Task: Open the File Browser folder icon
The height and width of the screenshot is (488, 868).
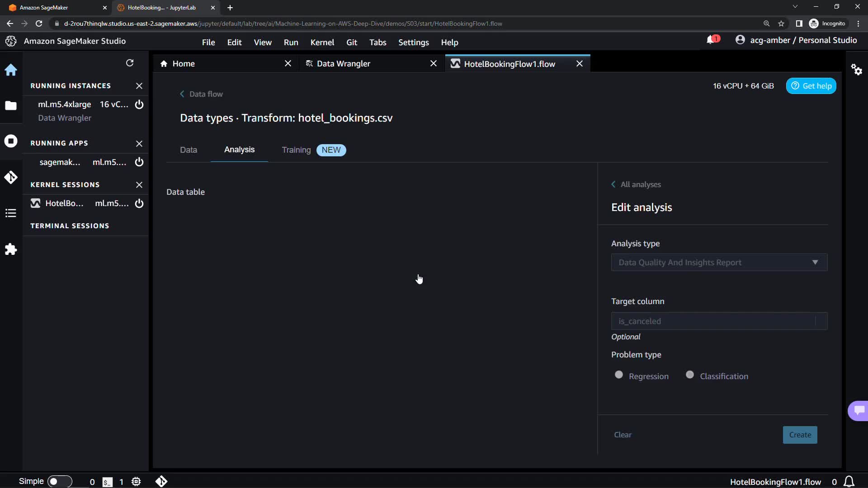Action: pyautogui.click(x=11, y=106)
